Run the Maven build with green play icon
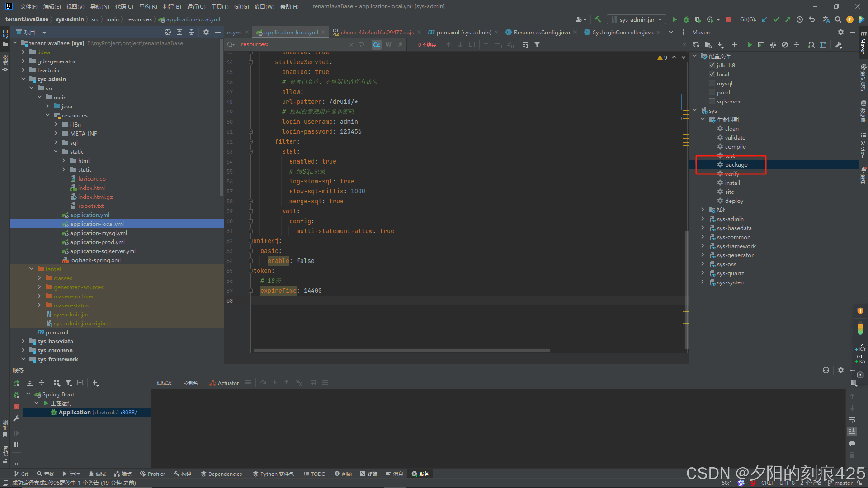This screenshot has width=868, height=488. (750, 45)
